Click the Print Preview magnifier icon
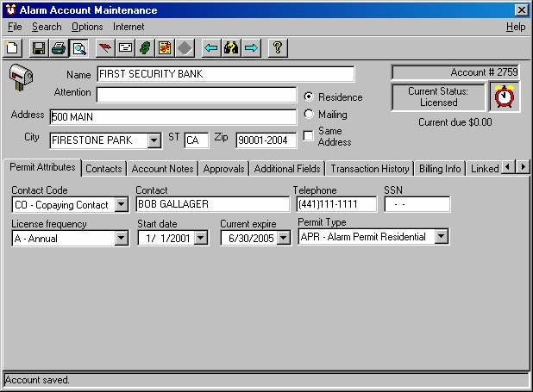 [78, 48]
